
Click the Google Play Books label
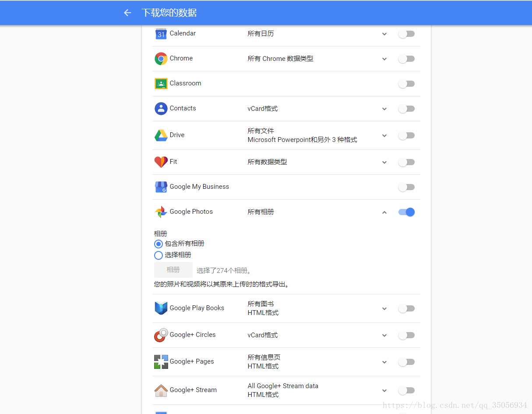pyautogui.click(x=197, y=308)
